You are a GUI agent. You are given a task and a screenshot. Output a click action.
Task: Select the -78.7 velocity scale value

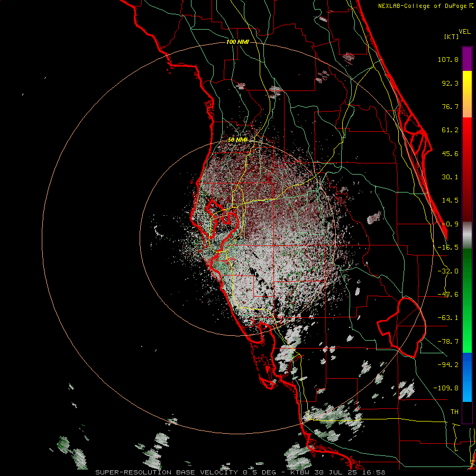[x=448, y=342]
